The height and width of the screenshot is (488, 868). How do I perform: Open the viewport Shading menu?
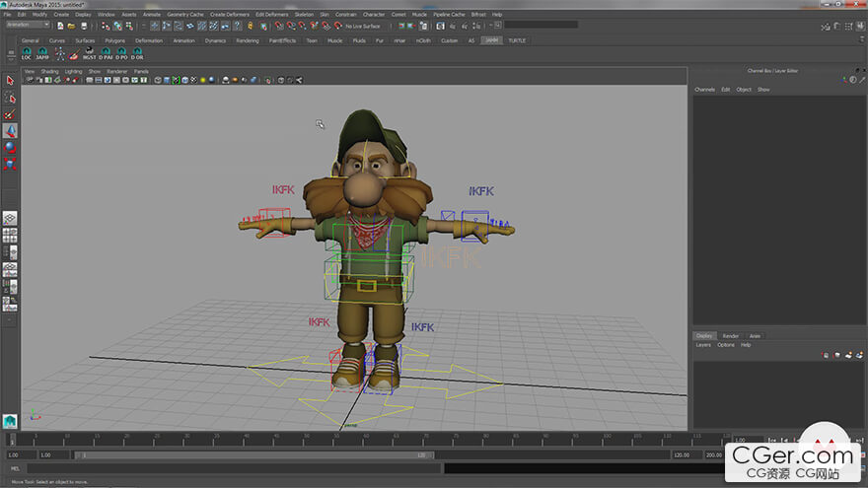tap(49, 72)
